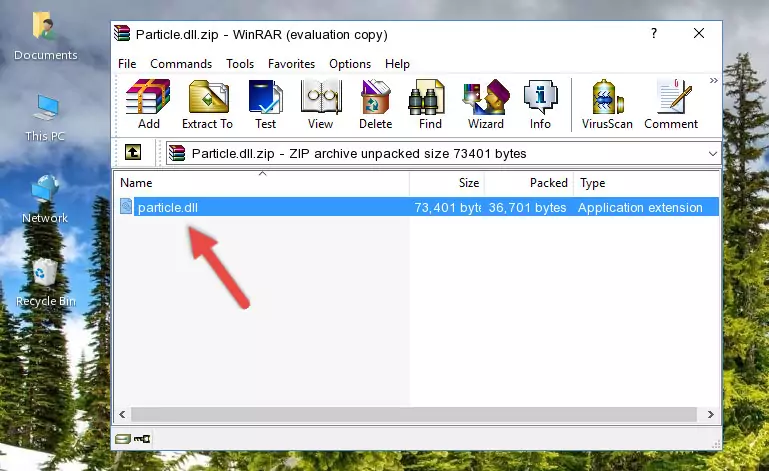Click the archive icon in address bar
Image resolution: width=769 pixels, height=471 pixels.
177,153
